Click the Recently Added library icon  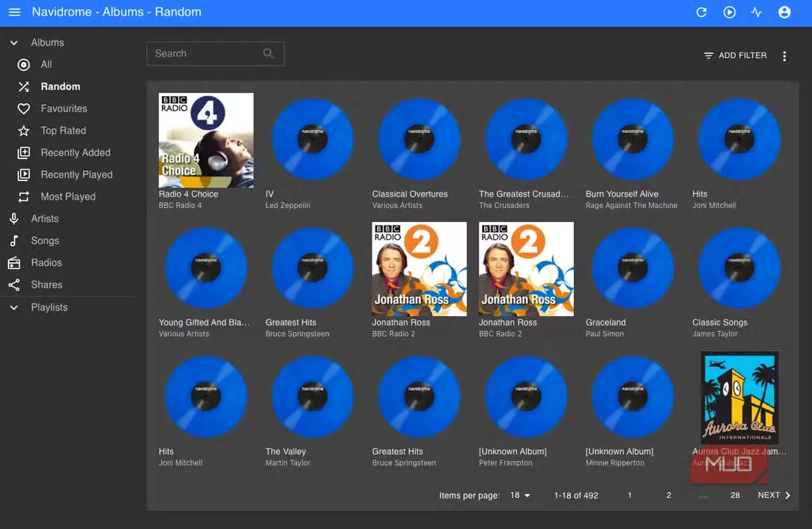click(x=23, y=153)
